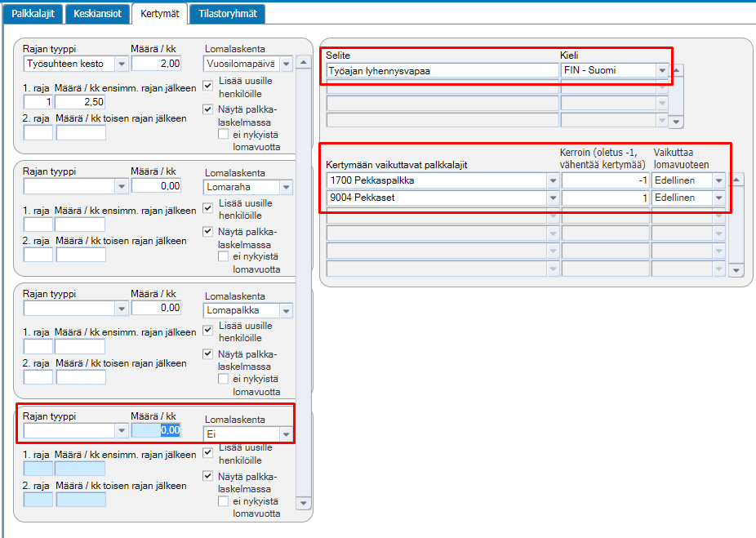
Task: Expand Vuosilomapäivä lomalaskenta dropdown
Action: (x=287, y=64)
